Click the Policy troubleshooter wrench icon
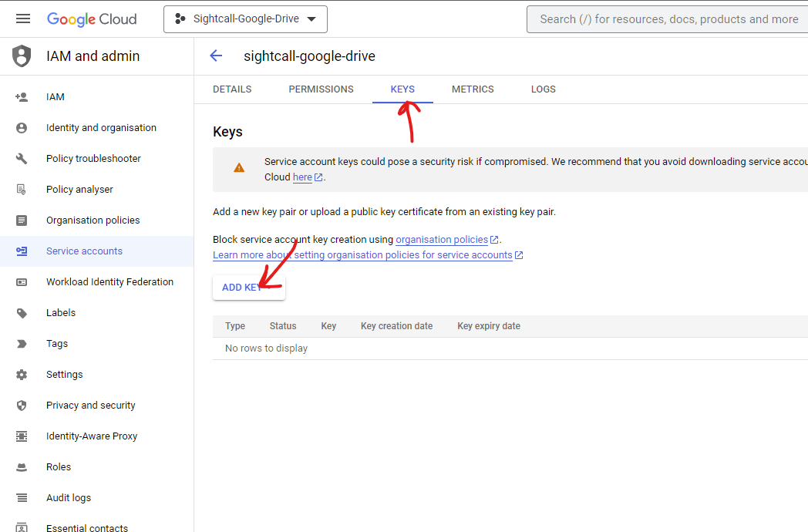This screenshot has height=532, width=808. (x=22, y=159)
